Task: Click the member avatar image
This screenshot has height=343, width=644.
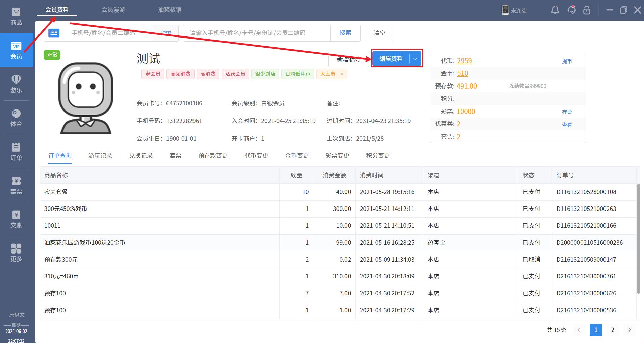Action: [x=86, y=98]
